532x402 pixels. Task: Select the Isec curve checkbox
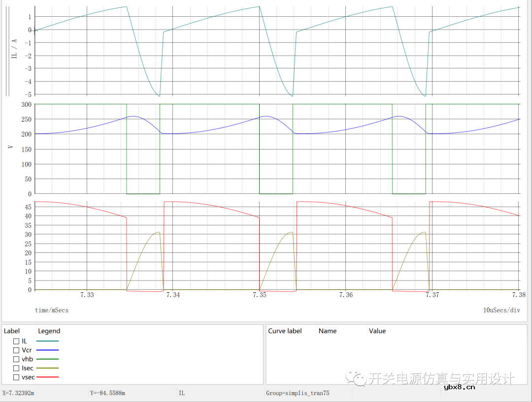tap(16, 368)
